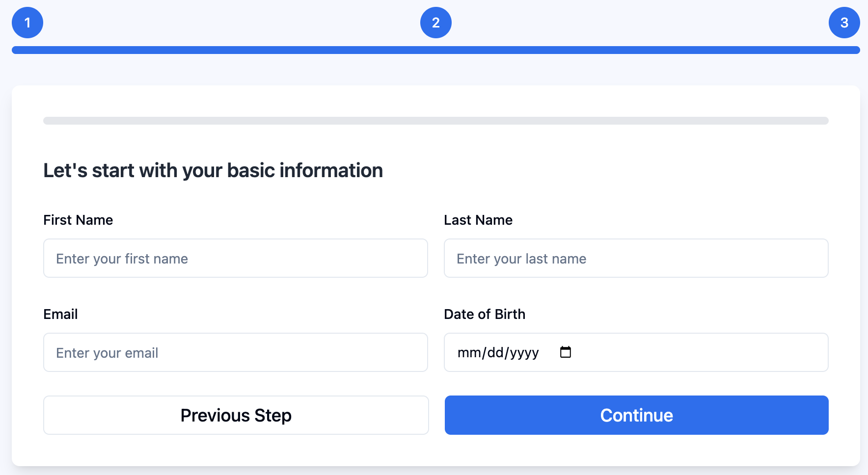This screenshot has width=868, height=475.
Task: Open the Date of Birth calendar picker
Action: coord(566,352)
